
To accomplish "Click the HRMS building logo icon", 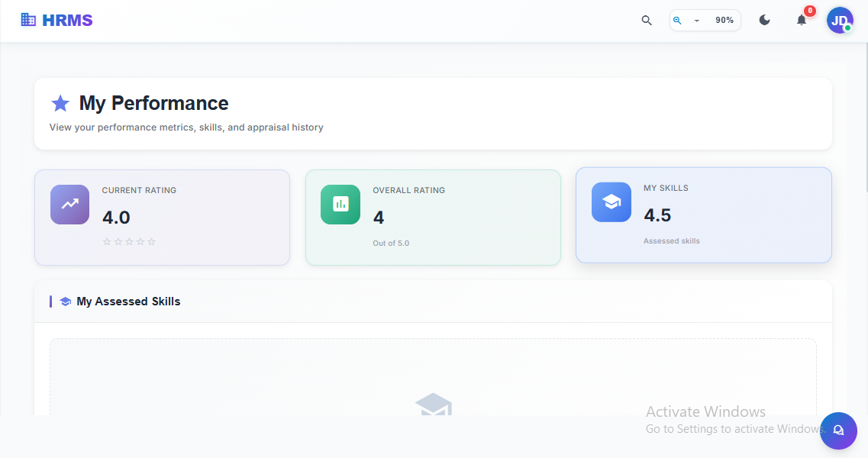I will [28, 20].
